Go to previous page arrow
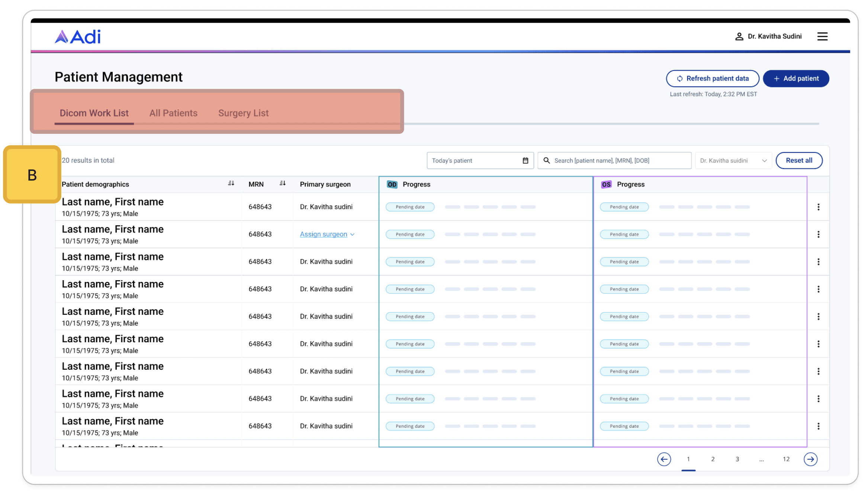Image resolution: width=868 pixels, height=492 pixels. 664,459
